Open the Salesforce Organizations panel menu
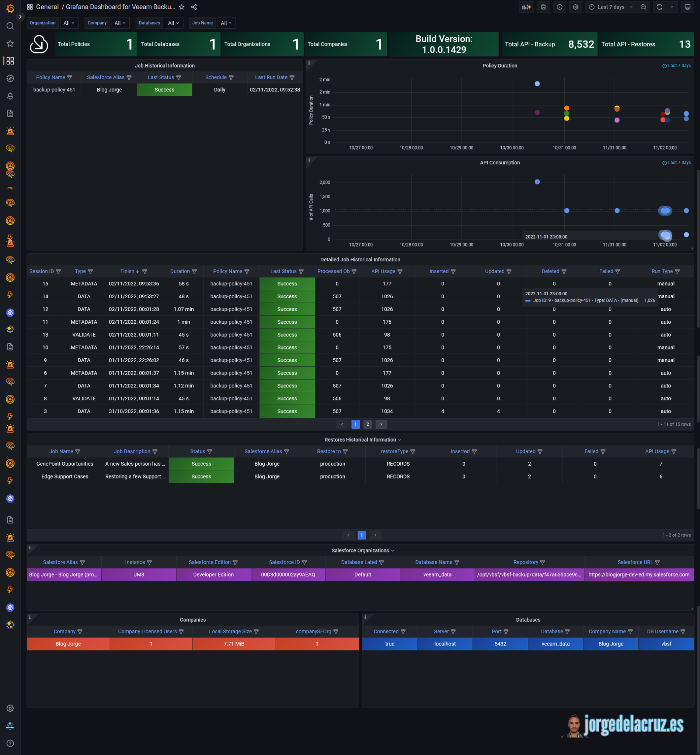This screenshot has width=700, height=755. point(392,550)
